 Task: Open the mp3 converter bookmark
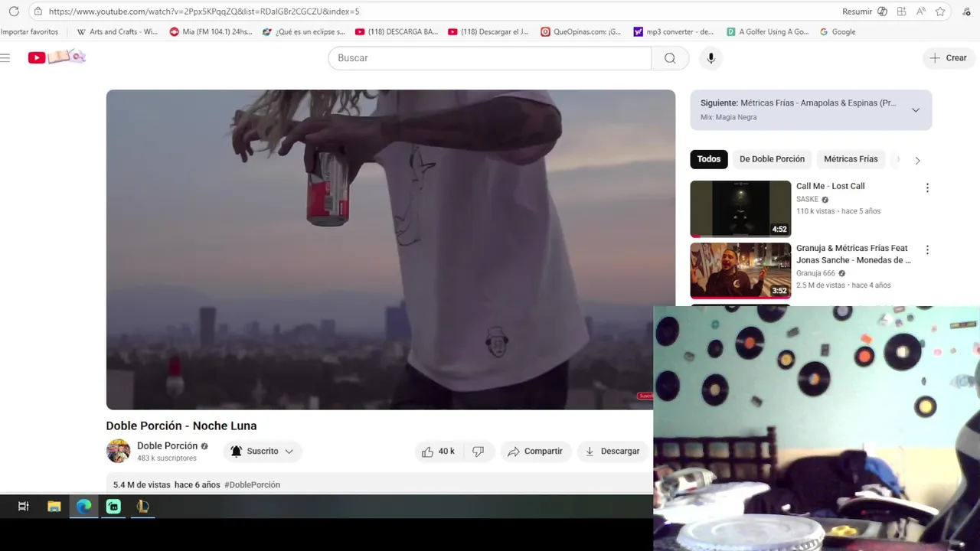673,32
